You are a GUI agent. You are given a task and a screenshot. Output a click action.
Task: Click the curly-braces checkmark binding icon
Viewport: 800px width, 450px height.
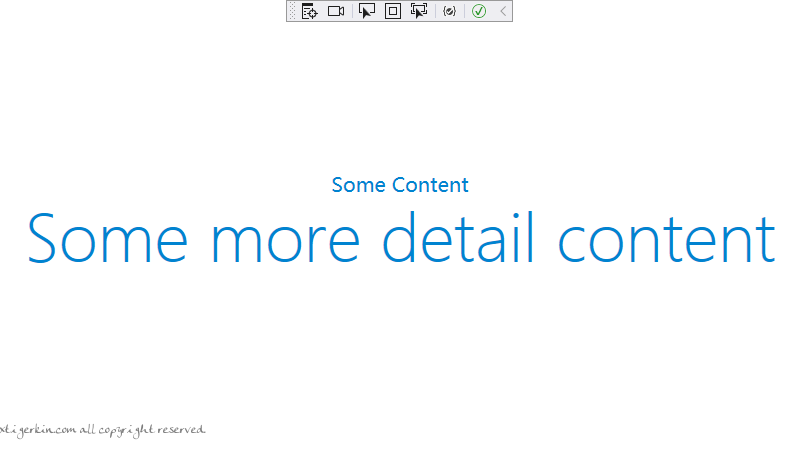pyautogui.click(x=449, y=11)
